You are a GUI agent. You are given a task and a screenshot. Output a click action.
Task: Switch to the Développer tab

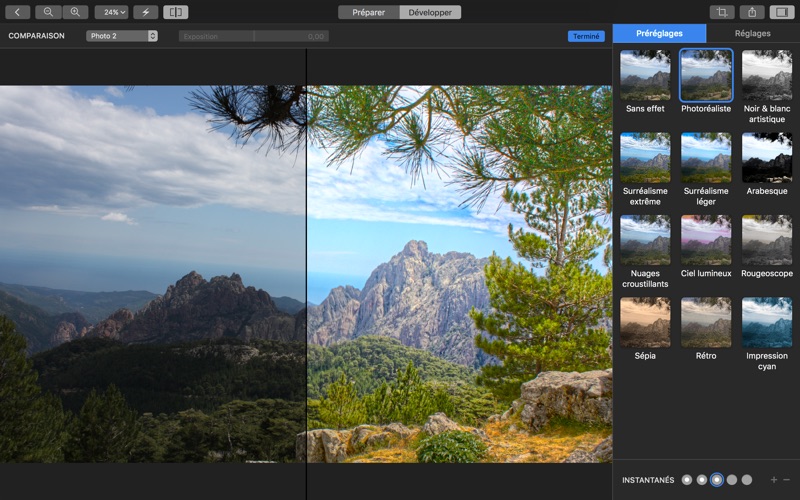430,12
